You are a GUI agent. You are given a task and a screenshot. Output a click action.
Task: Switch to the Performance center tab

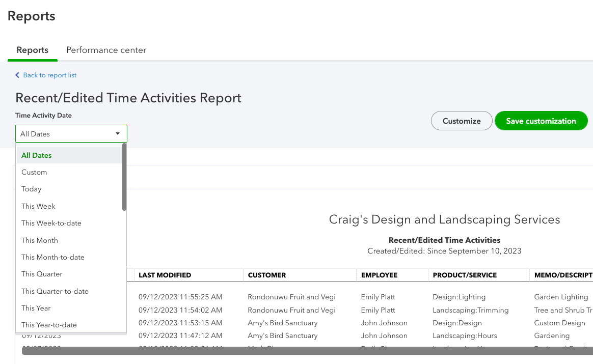(x=106, y=50)
